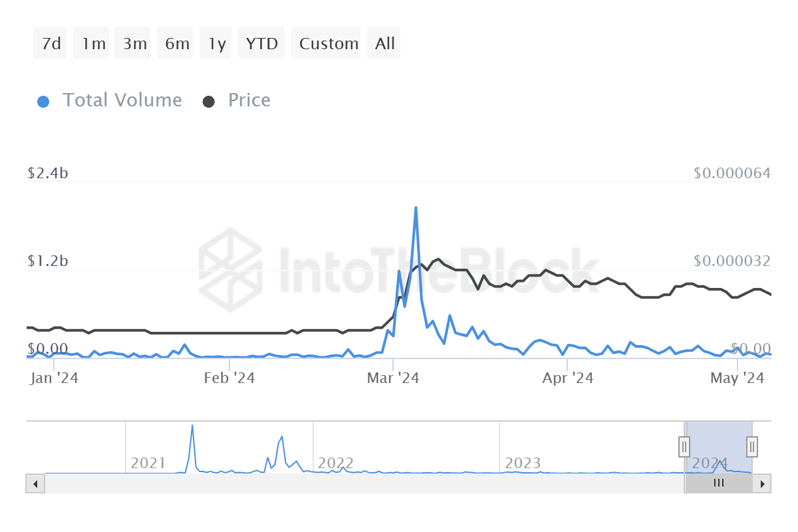Switch chart to YTD range
This screenshot has width=798, height=532.
coord(261,44)
